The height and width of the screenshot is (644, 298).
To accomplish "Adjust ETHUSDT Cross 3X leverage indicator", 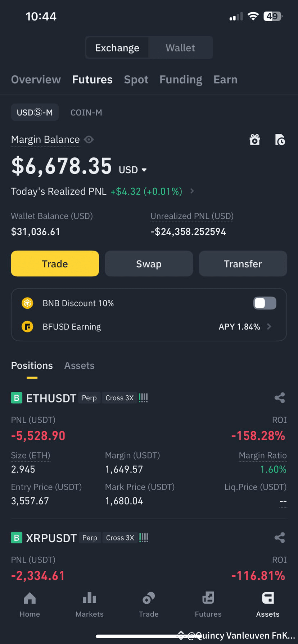I will coord(119,398).
